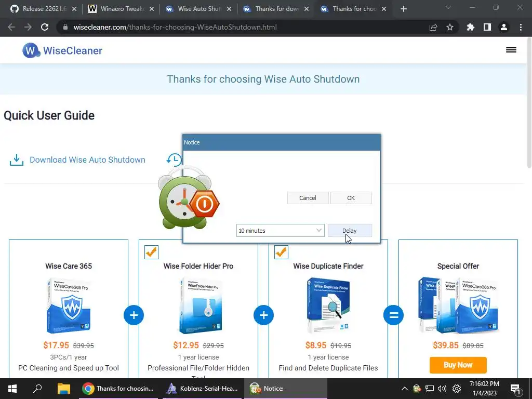Click the Delay button in Notice dialog
The height and width of the screenshot is (399, 532).
(x=350, y=230)
